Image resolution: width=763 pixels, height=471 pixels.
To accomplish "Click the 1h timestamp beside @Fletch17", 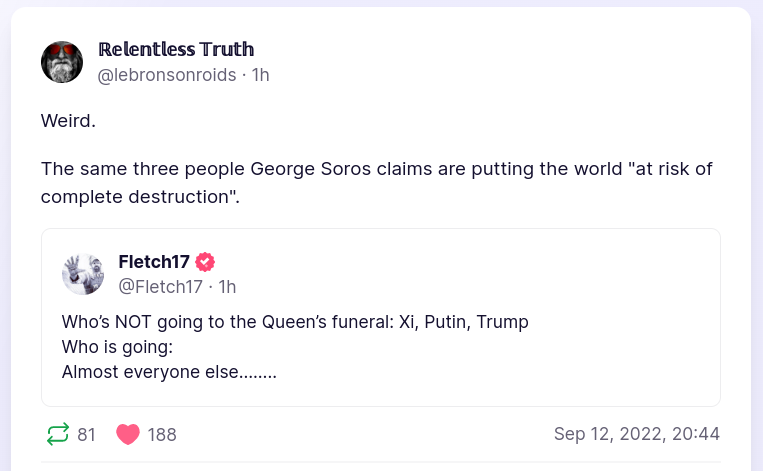I will pyautogui.click(x=227, y=287).
